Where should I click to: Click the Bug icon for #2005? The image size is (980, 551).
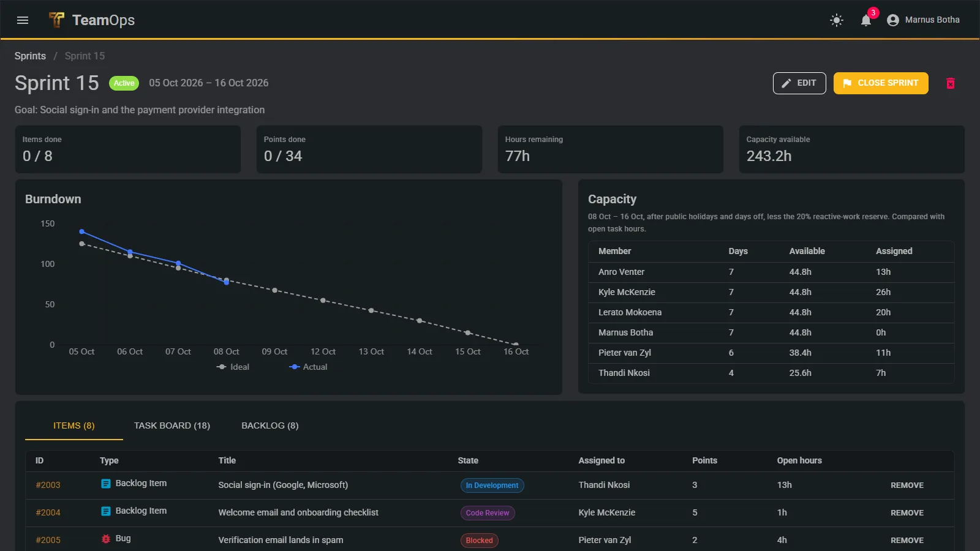[106, 539]
